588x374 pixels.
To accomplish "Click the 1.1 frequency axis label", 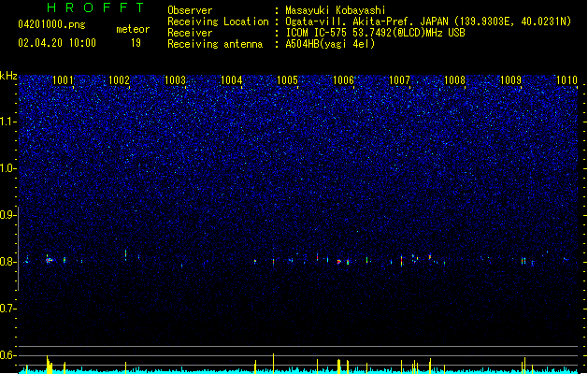I will pos(7,122).
